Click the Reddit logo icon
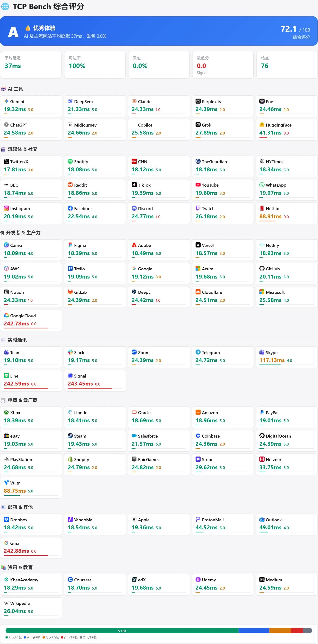This screenshot has height=644, width=318. [x=70, y=185]
